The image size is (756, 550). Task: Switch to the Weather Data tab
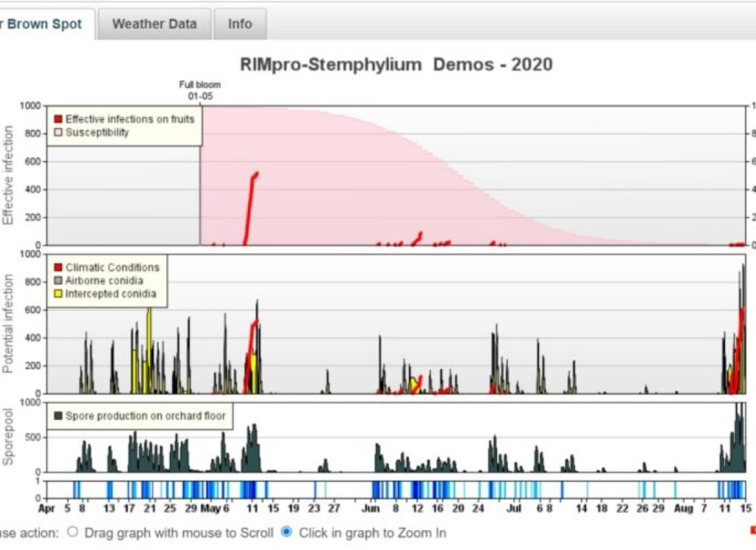[154, 24]
